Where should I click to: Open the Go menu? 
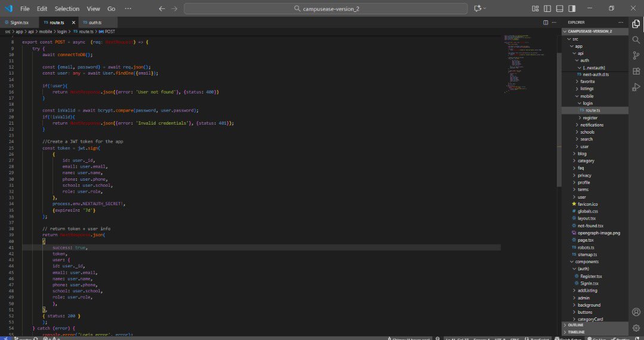(x=112, y=8)
